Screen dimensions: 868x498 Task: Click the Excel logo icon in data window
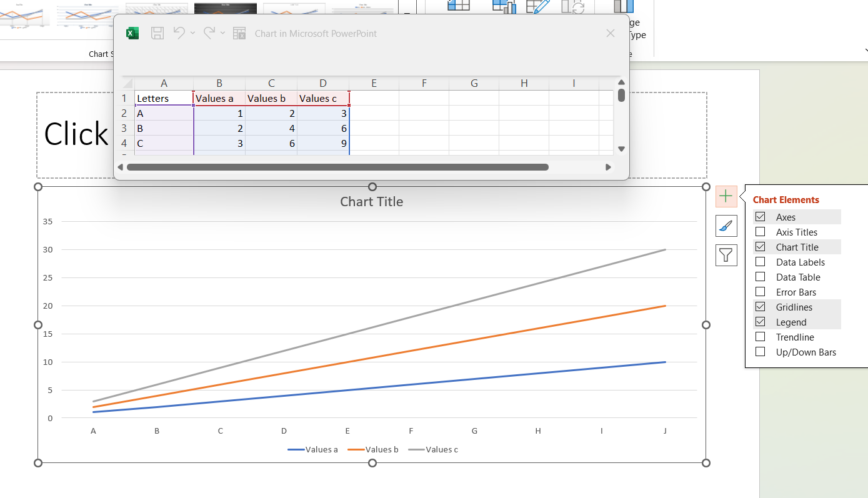(x=132, y=34)
